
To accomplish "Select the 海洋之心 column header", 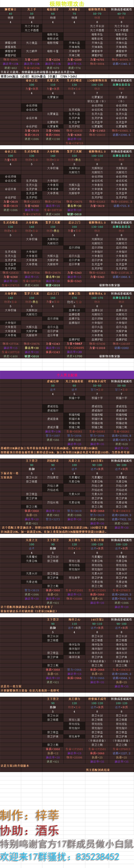I will (74, 619).
